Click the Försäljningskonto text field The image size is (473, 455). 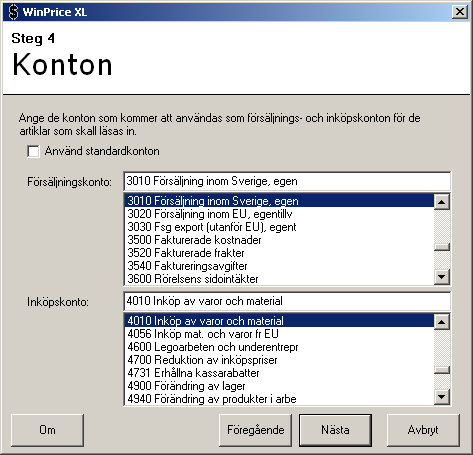(287, 181)
